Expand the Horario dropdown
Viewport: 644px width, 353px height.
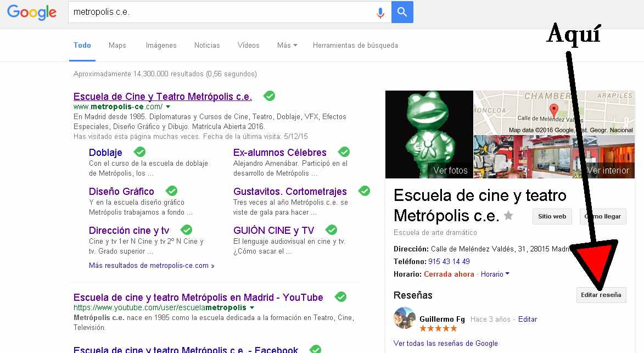494,274
